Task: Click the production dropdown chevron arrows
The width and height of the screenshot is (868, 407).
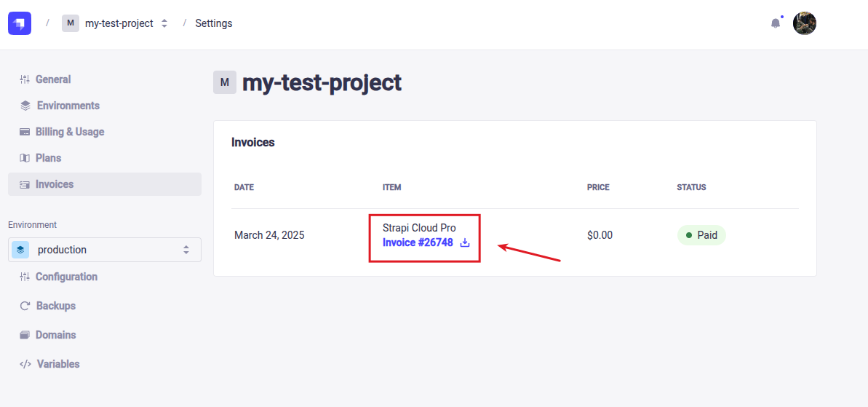Action: [186, 250]
